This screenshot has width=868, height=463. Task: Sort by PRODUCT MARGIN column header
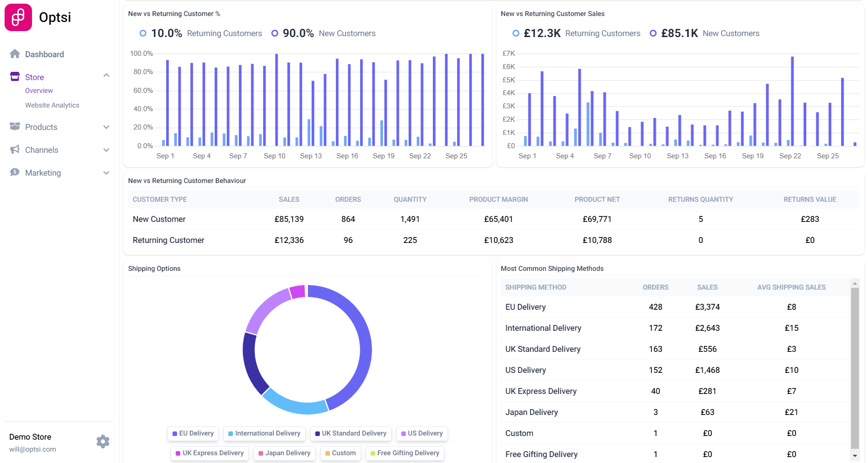click(x=498, y=199)
